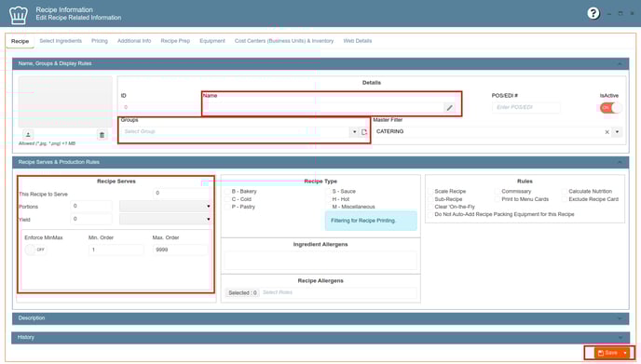
Task: Open the help question mark icon
Action: 593,13
